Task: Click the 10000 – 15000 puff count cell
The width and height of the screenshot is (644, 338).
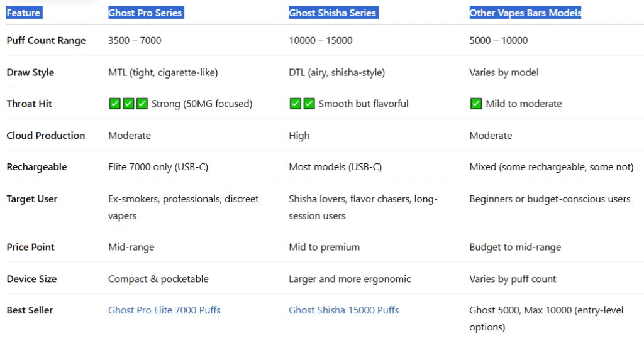Action: point(321,41)
